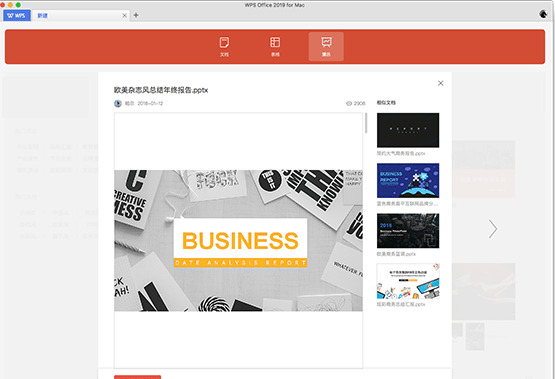
Task: Click the 欧美商务蓝调.pptx file name
Action: tap(396, 254)
